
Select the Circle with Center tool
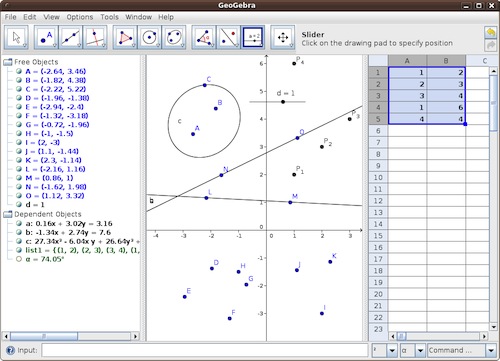coord(149,37)
